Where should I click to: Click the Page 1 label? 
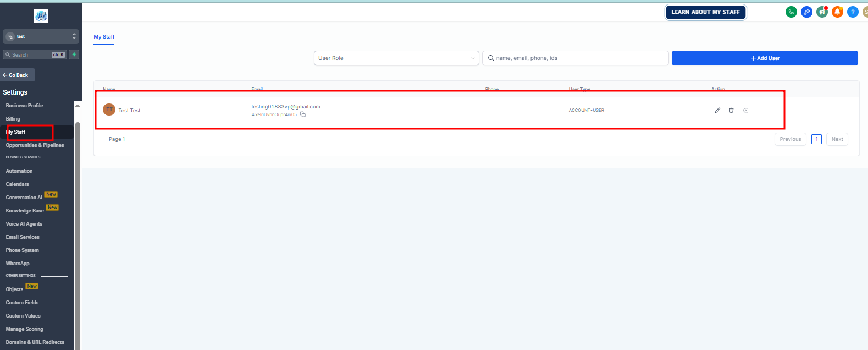pos(117,139)
